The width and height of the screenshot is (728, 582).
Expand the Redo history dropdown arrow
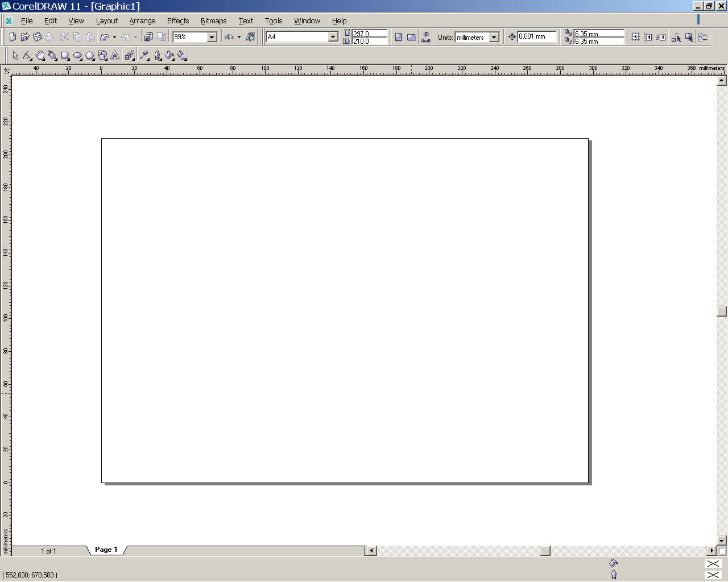(135, 37)
